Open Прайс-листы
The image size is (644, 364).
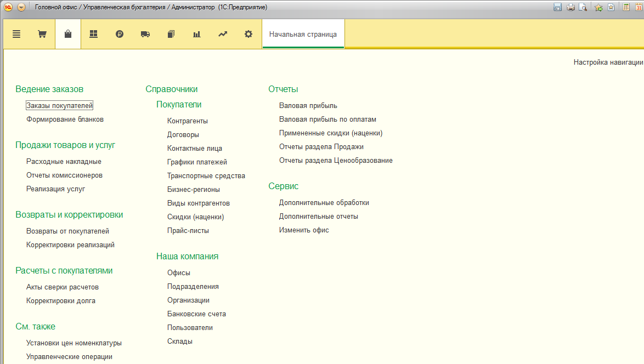tap(188, 231)
